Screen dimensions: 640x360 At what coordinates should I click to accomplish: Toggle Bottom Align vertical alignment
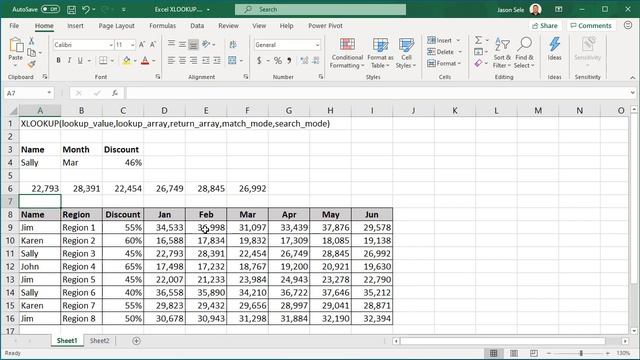tap(194, 44)
